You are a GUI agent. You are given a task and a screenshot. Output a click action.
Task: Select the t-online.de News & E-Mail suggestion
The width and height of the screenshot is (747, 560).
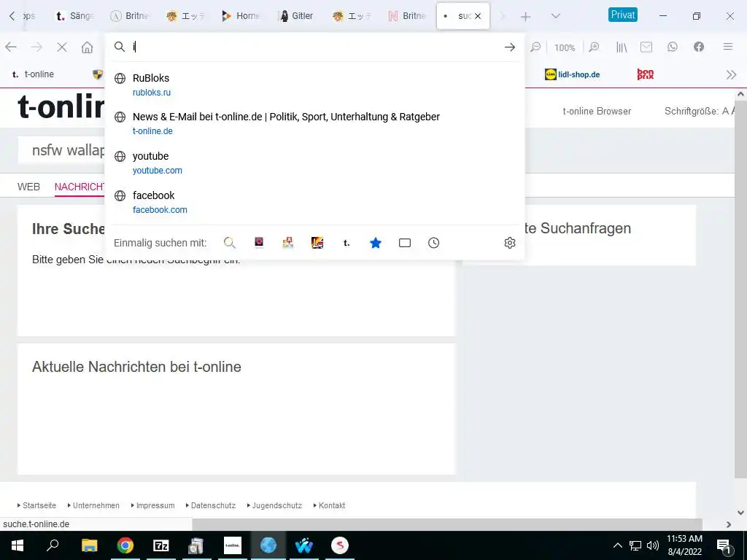tap(315, 123)
